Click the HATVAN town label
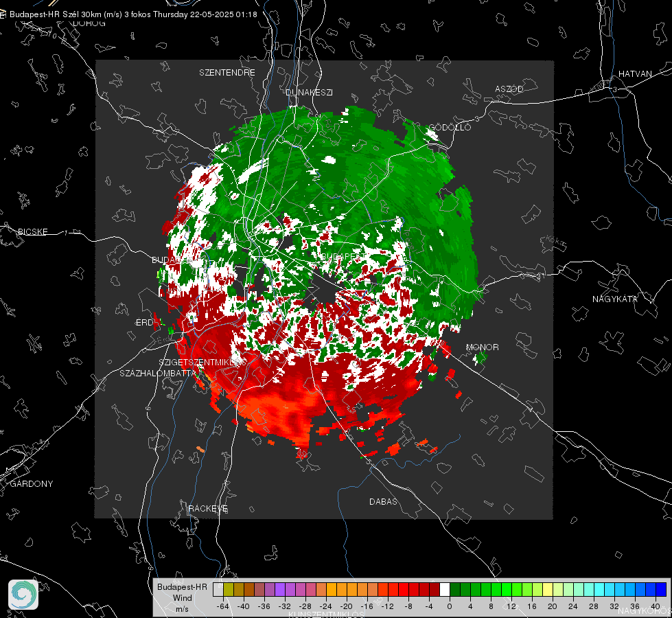Viewport: 672px width, 618px height. click(x=635, y=73)
